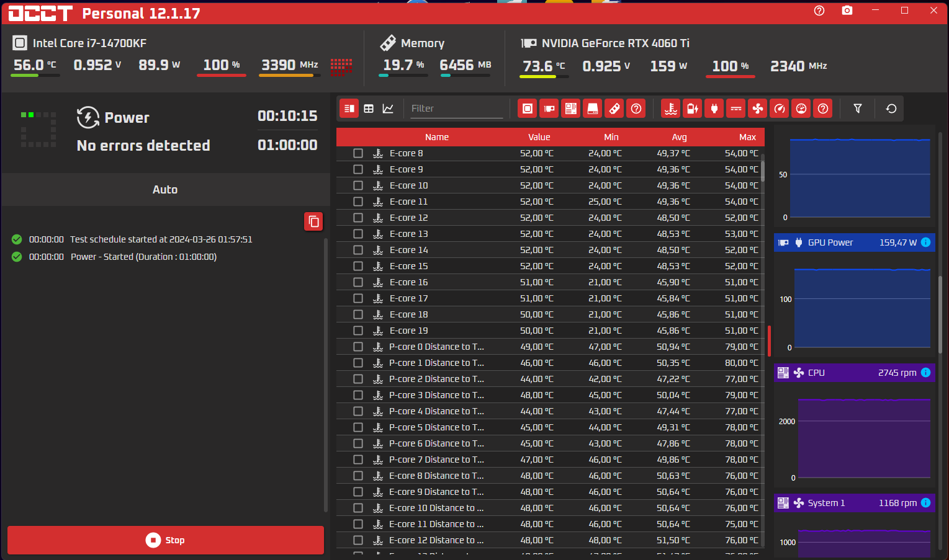Click the 'Test schedule started' log entry
Image resolution: width=949 pixels, height=560 pixels.
[x=161, y=239]
